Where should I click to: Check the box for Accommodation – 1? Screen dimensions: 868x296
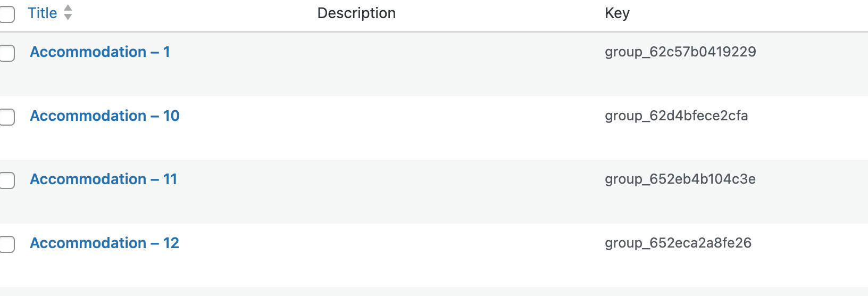point(6,53)
